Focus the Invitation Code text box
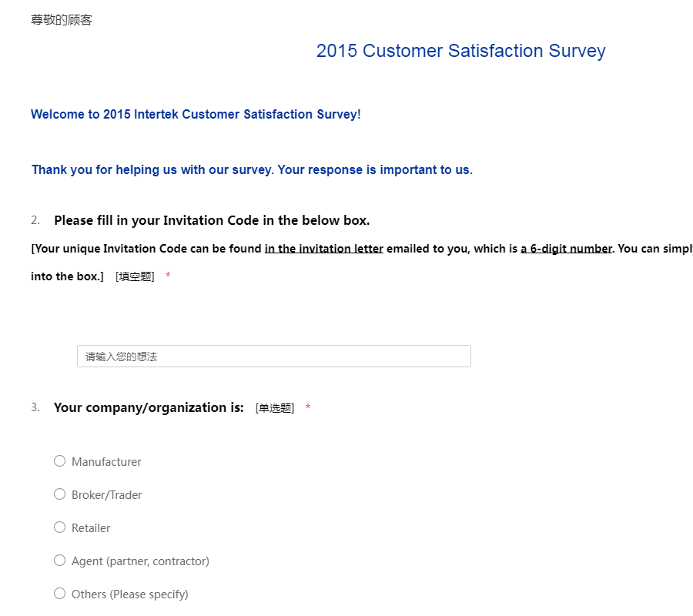 [x=273, y=357]
